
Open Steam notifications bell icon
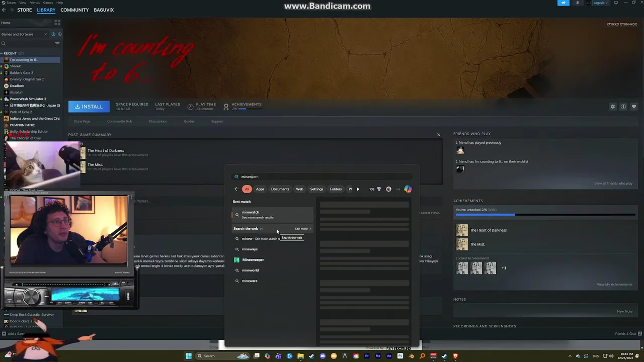point(577,3)
